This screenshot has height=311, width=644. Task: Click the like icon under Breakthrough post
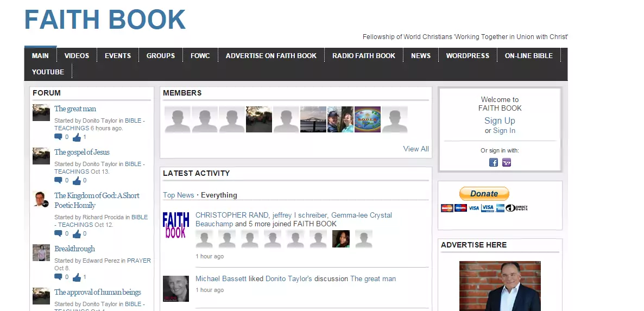(77, 277)
